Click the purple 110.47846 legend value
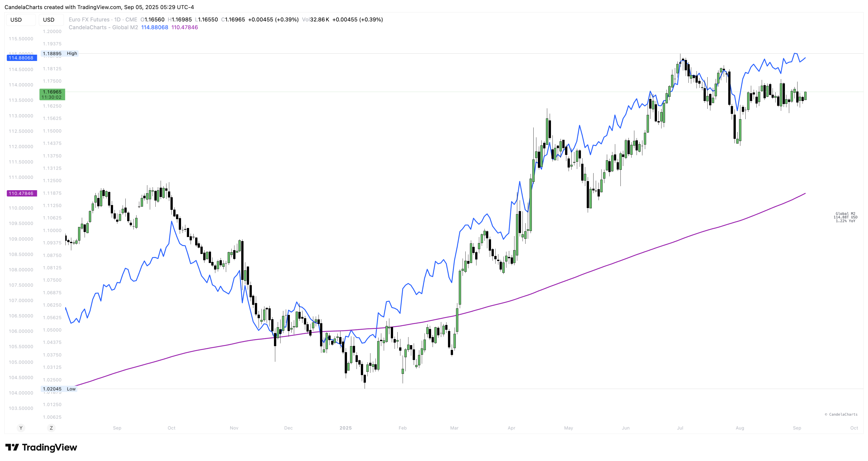Screen dimensions: 868x461 (184, 27)
